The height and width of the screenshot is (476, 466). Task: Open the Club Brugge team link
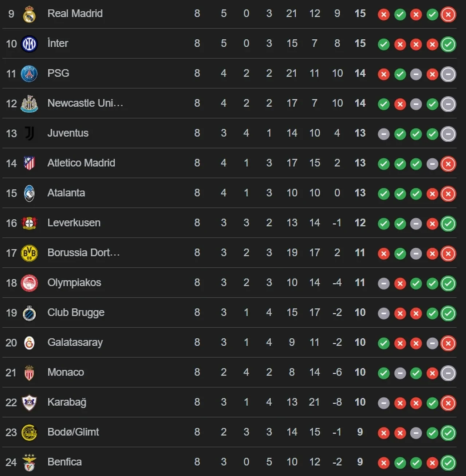76,312
